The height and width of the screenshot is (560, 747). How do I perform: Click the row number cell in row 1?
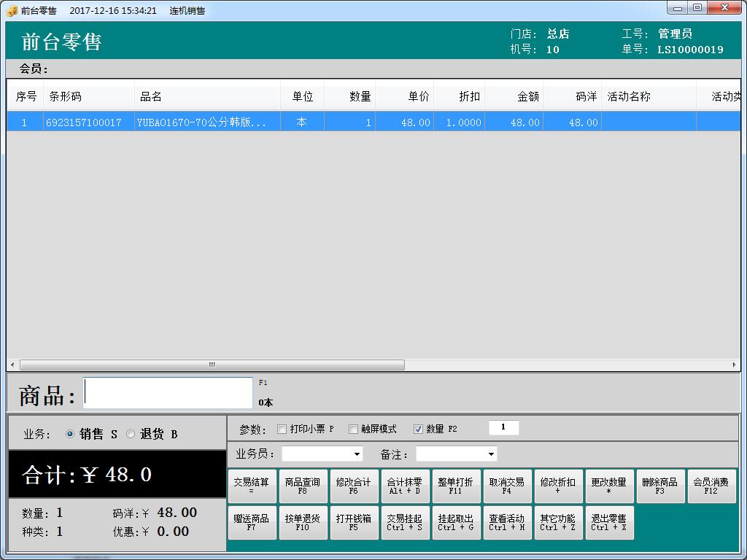click(26, 122)
